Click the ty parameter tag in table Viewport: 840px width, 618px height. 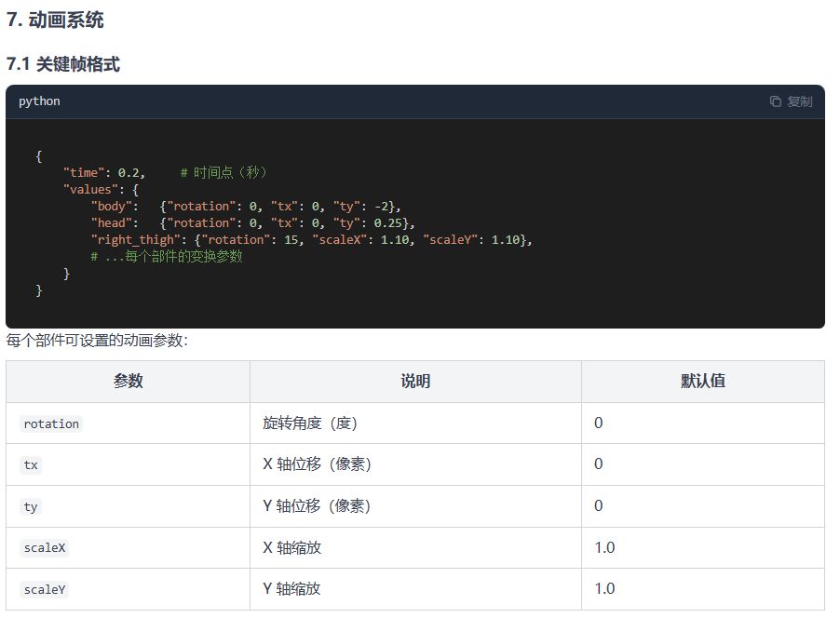[x=32, y=506]
